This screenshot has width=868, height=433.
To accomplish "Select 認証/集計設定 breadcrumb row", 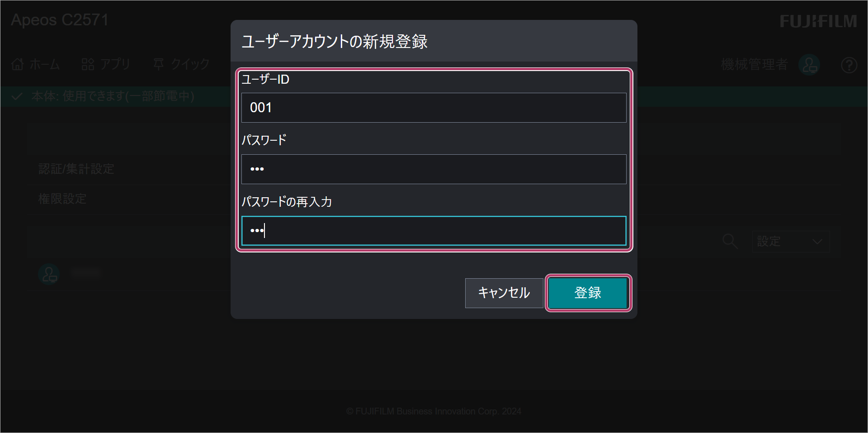I will tap(76, 169).
